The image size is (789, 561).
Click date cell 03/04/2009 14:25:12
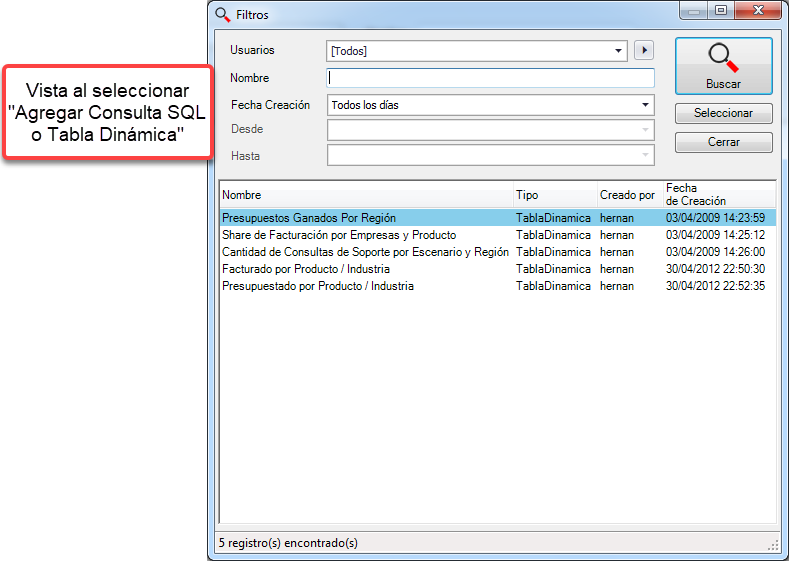[x=715, y=235]
